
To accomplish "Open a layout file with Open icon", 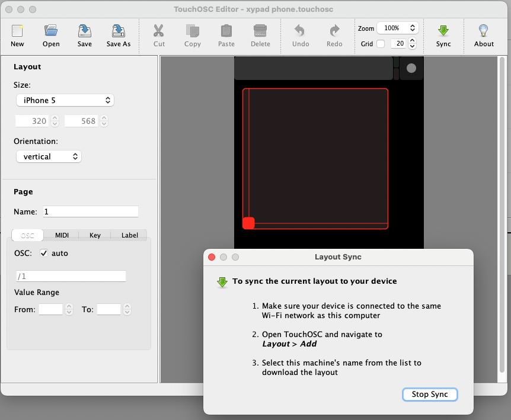I will [x=51, y=31].
